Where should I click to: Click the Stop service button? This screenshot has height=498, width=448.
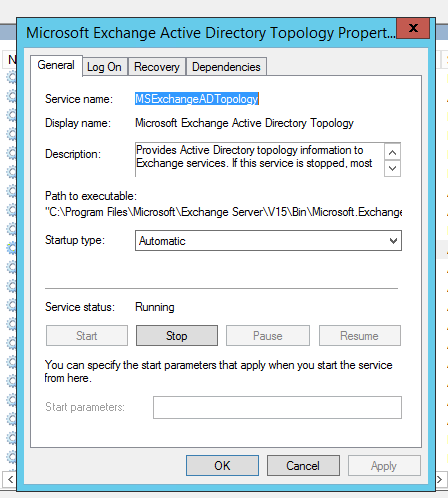pyautogui.click(x=177, y=336)
